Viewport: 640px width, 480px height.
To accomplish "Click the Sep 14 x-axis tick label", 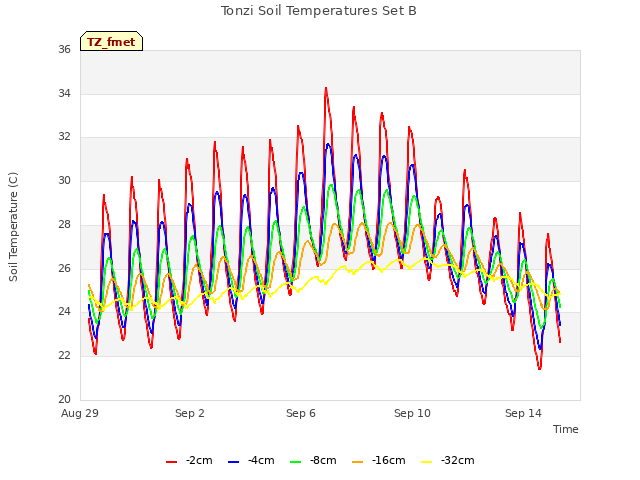I will [523, 413].
